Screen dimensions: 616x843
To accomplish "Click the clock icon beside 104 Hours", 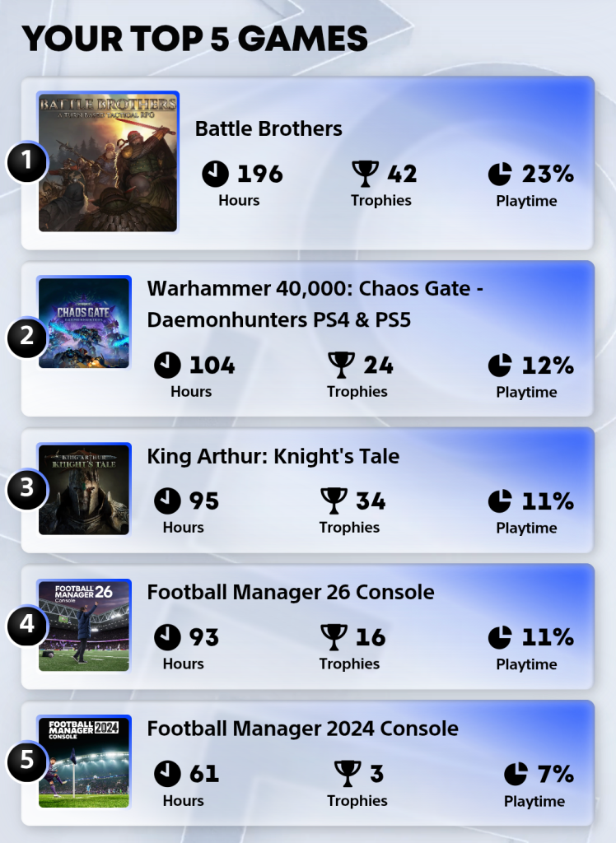I will pos(167,365).
